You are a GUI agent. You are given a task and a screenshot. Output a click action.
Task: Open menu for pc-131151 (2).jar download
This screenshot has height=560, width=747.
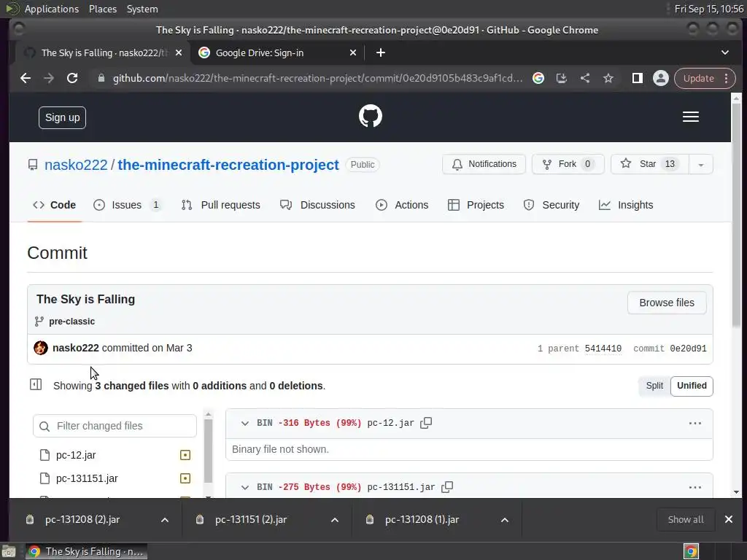tap(335, 520)
